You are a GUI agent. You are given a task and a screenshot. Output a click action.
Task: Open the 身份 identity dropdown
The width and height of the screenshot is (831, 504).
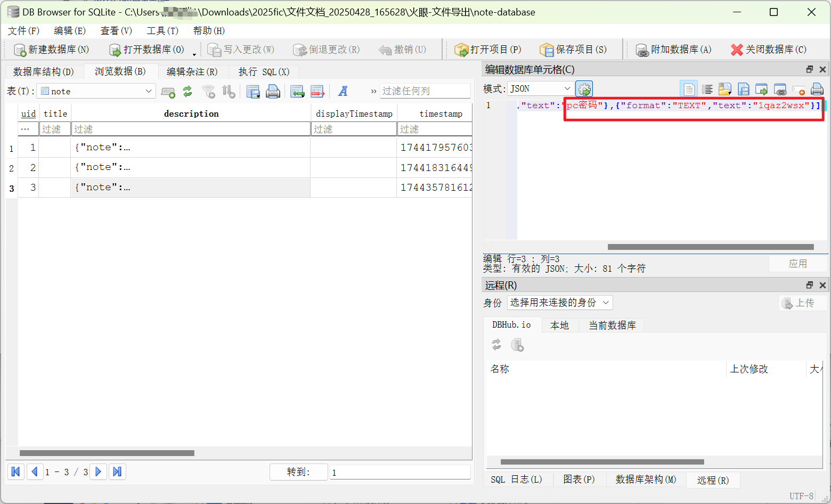pyautogui.click(x=559, y=303)
